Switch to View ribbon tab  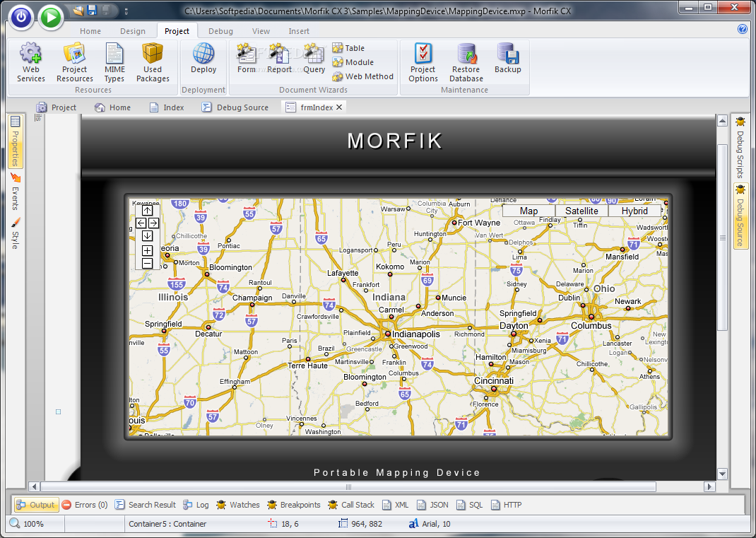pyautogui.click(x=261, y=31)
